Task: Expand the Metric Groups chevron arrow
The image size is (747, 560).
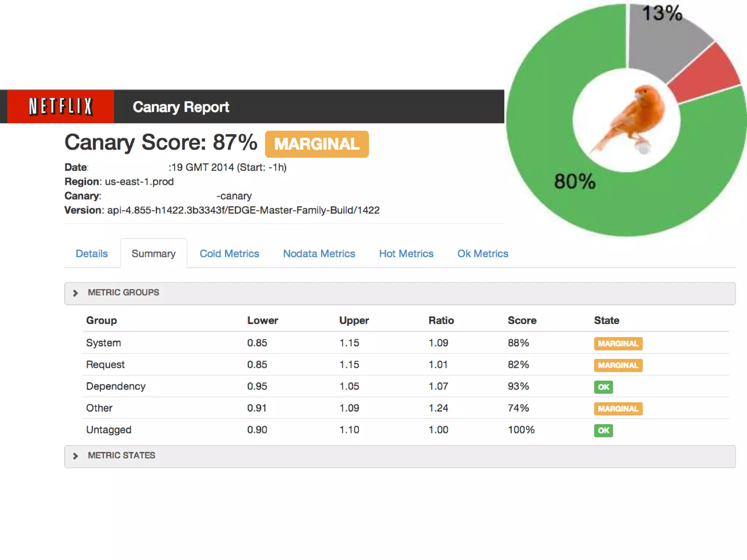Action: coord(76,293)
